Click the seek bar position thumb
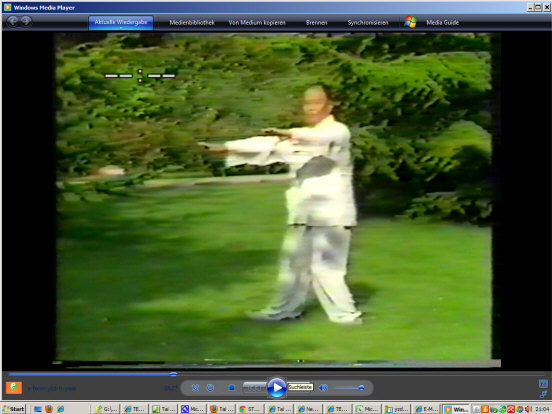552x414 pixels. [x=173, y=374]
